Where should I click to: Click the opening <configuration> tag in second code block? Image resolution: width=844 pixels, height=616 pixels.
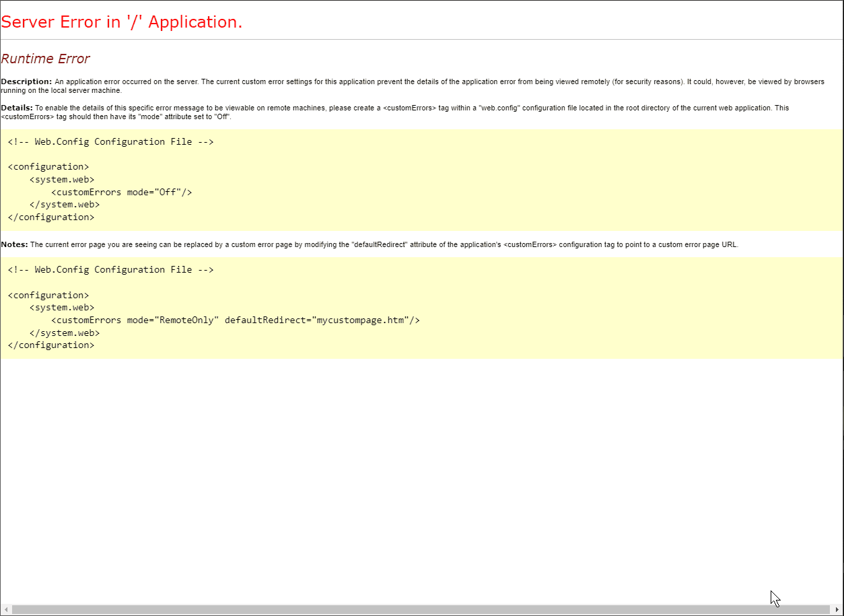pos(48,295)
